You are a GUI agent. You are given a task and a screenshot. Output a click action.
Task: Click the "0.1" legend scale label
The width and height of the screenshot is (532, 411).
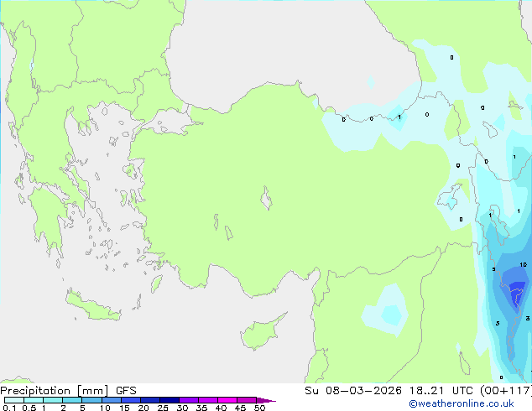9,408
